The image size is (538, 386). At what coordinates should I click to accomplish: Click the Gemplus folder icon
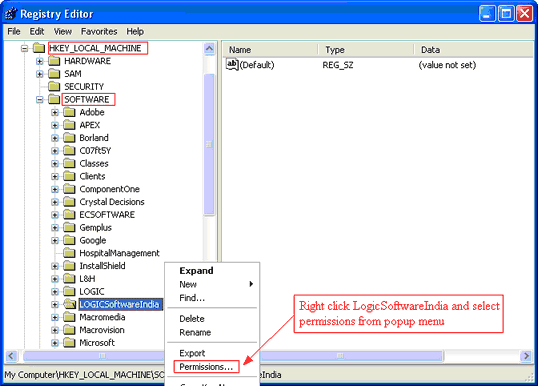point(69,227)
